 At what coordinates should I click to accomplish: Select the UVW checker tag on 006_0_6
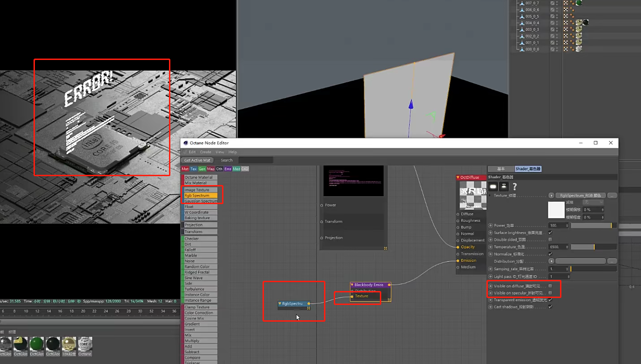coord(566,9)
